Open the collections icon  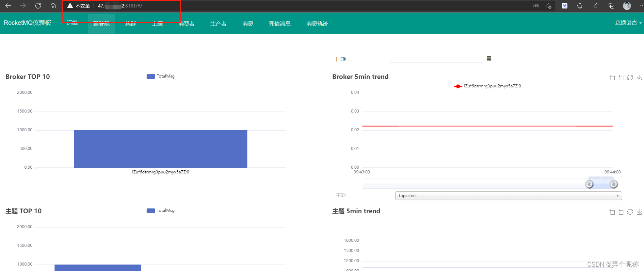coord(611,6)
